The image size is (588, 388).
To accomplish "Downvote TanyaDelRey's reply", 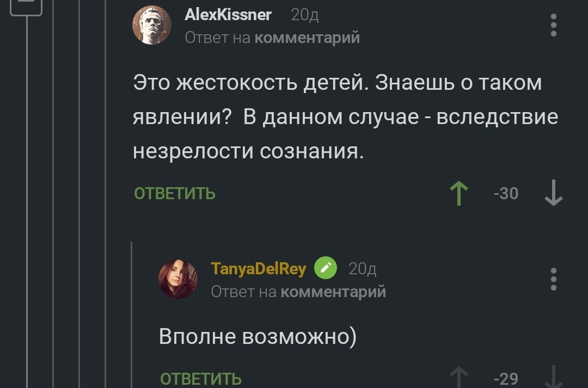I will tap(553, 378).
